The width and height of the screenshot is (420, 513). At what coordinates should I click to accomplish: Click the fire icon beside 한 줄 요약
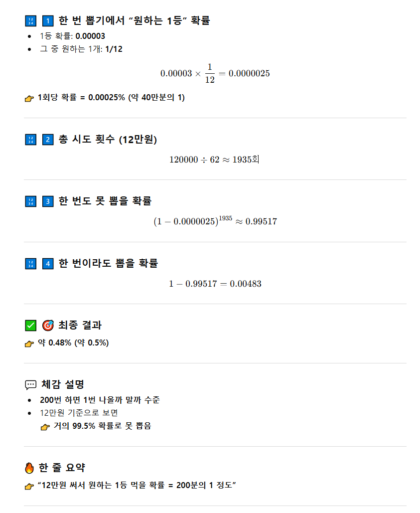(29, 468)
